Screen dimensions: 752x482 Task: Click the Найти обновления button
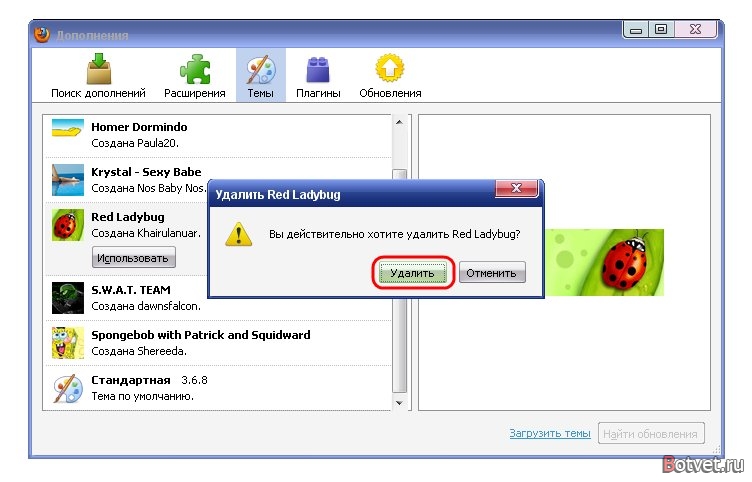click(651, 434)
